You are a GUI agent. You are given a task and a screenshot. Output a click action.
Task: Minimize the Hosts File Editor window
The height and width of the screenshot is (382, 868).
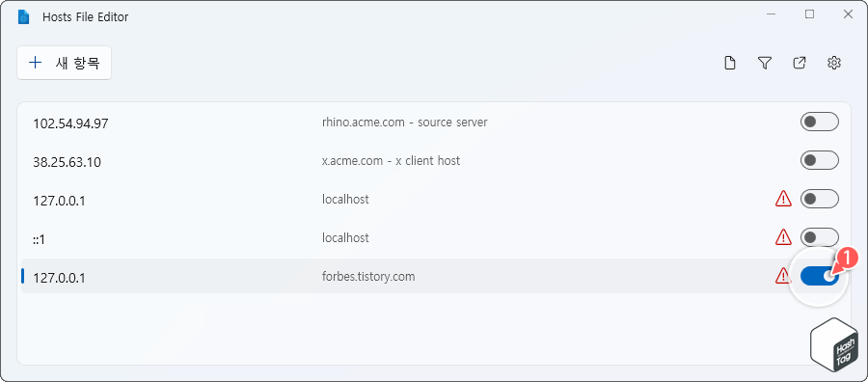pos(771,14)
